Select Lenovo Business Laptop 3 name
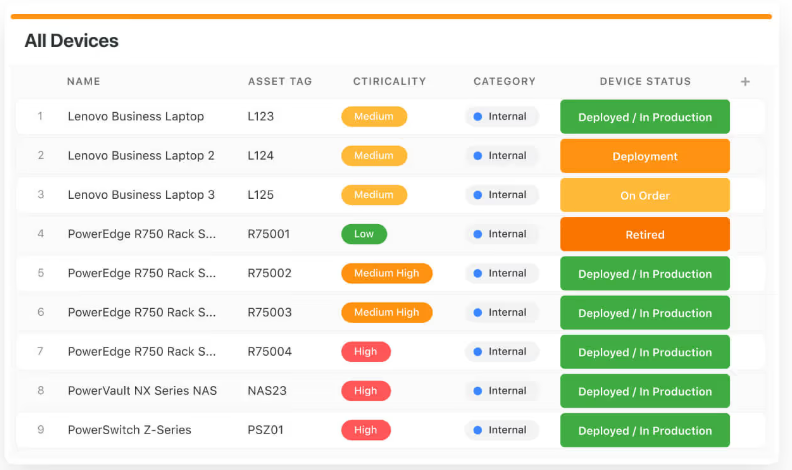 (141, 195)
